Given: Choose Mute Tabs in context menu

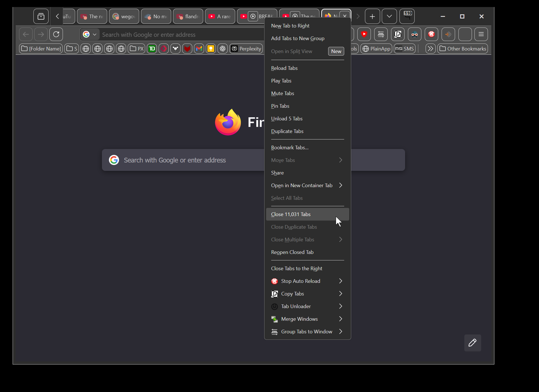Looking at the screenshot, I should coord(282,93).
